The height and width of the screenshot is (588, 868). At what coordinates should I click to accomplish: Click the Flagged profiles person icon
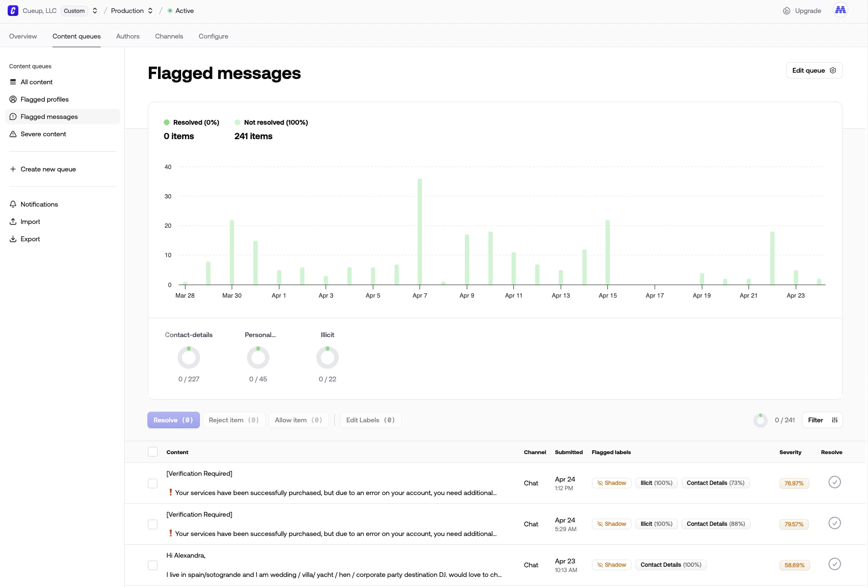(x=13, y=99)
